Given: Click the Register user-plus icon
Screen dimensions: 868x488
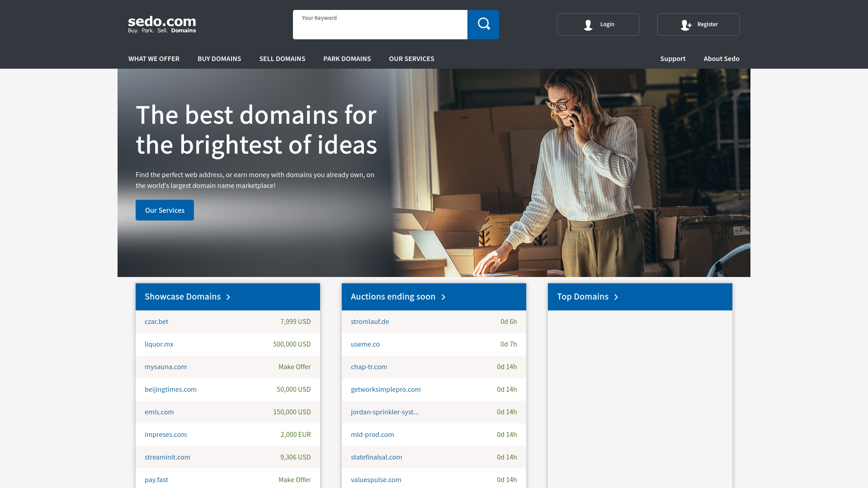Looking at the screenshot, I should tap(686, 25).
